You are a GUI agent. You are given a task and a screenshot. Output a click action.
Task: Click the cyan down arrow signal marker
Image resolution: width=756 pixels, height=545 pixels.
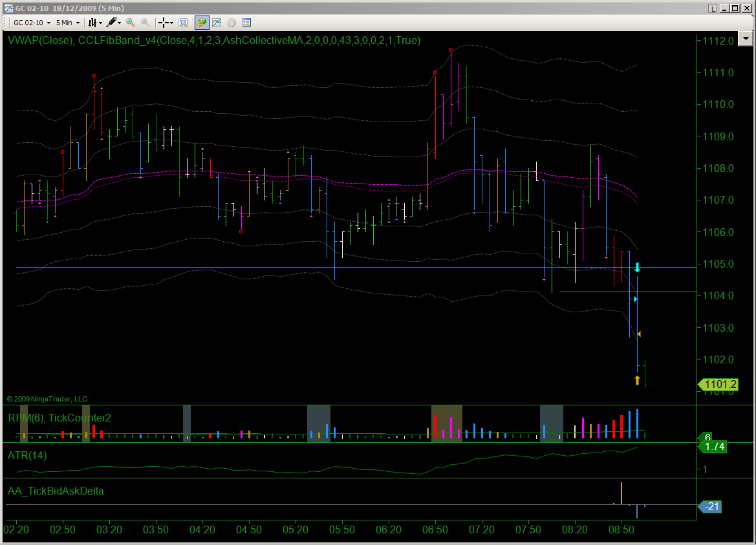click(638, 268)
